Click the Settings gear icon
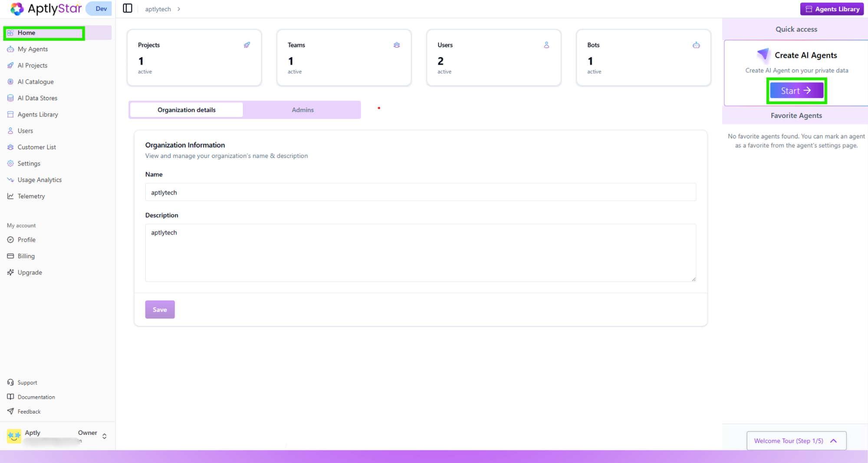Screen dimensions: 868x463 pyautogui.click(x=10, y=163)
